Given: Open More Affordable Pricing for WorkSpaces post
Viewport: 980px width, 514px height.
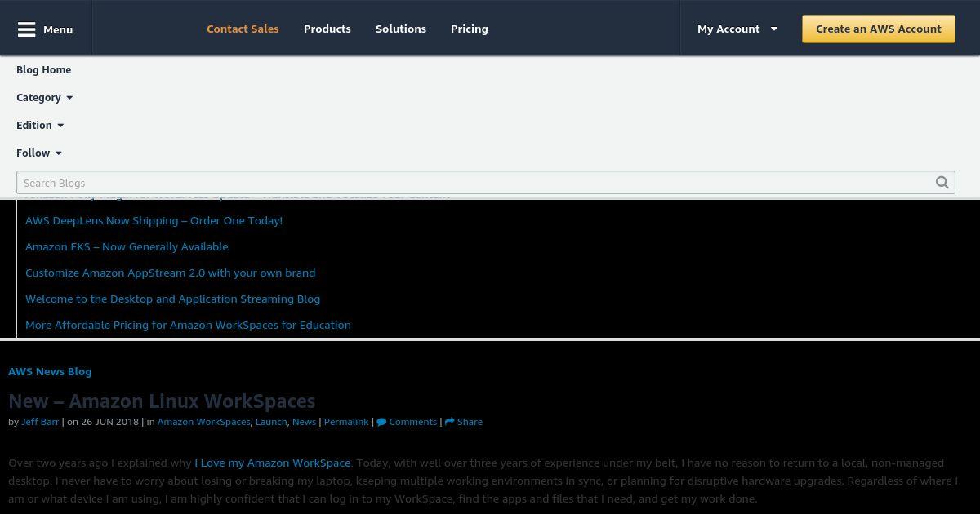Looking at the screenshot, I should pos(188,325).
